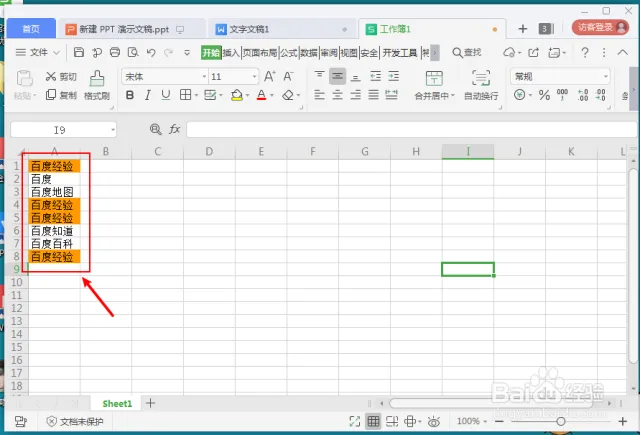The image size is (640, 435).
Task: Decrease decimal places
Action: [600, 95]
